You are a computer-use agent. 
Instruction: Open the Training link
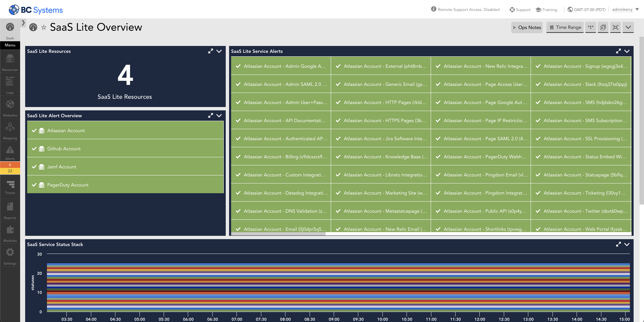(x=546, y=10)
